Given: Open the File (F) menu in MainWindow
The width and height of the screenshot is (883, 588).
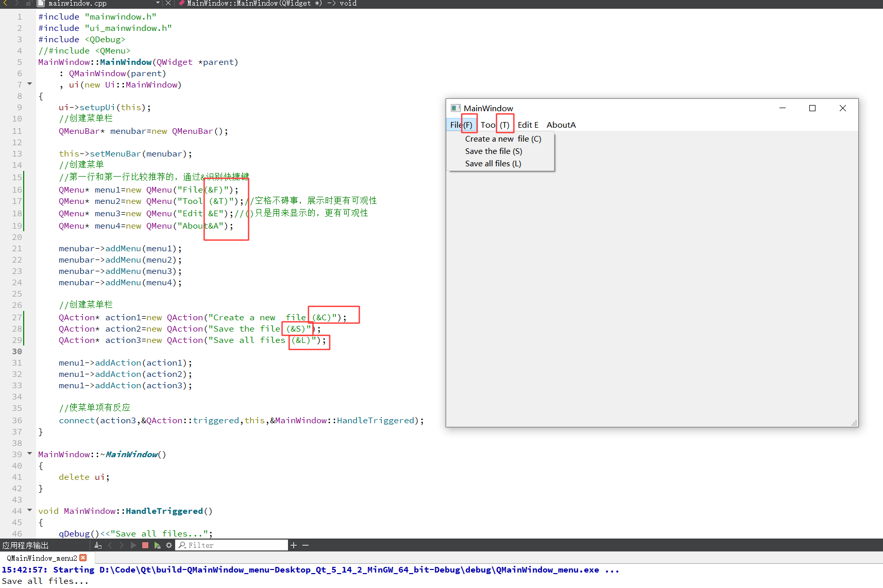Looking at the screenshot, I should [461, 125].
